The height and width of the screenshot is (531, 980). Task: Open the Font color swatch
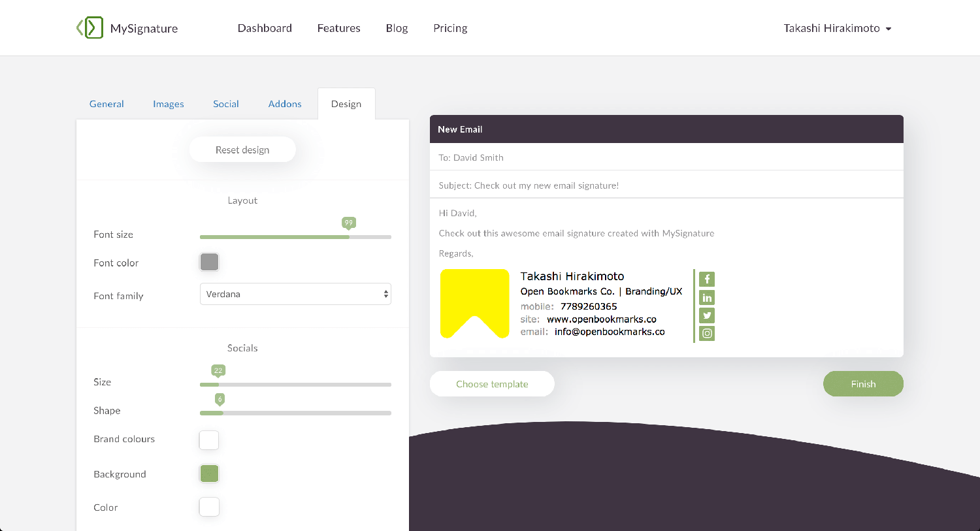point(209,262)
